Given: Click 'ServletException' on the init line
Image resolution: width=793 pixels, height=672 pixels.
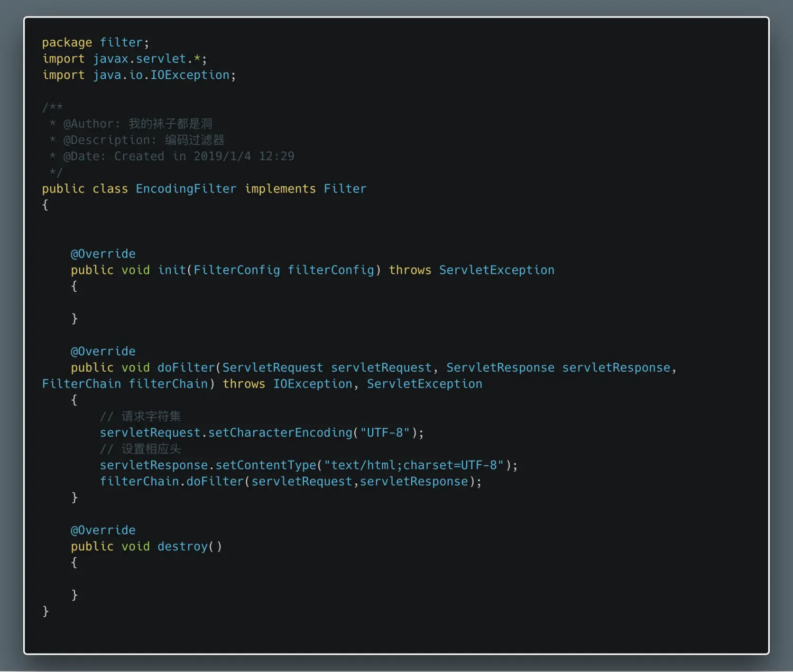Looking at the screenshot, I should point(497,270).
